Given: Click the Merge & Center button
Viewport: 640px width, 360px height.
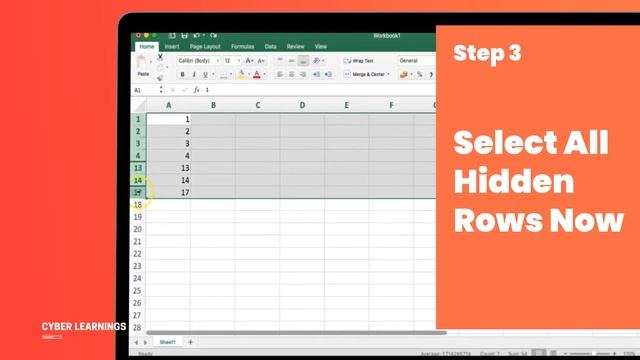Looking at the screenshot, I should click(364, 74).
